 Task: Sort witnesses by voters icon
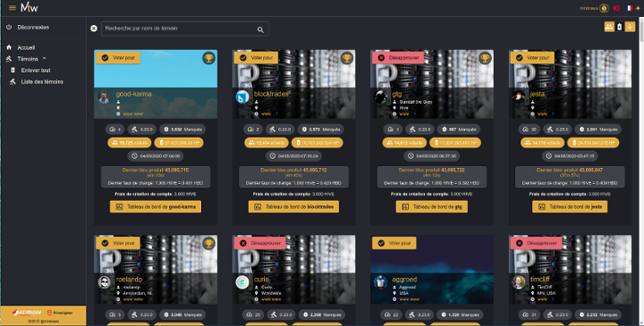click(x=609, y=27)
